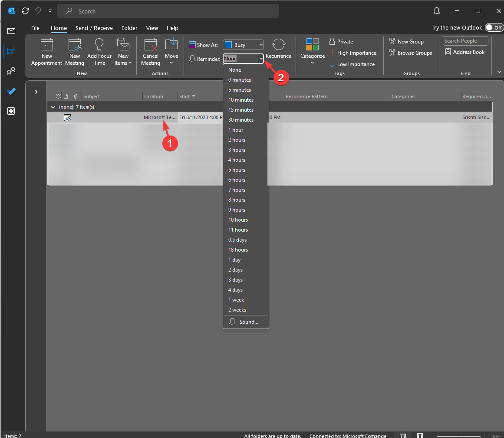Set Low Importance tag
The image size is (504, 438).
(x=352, y=64)
